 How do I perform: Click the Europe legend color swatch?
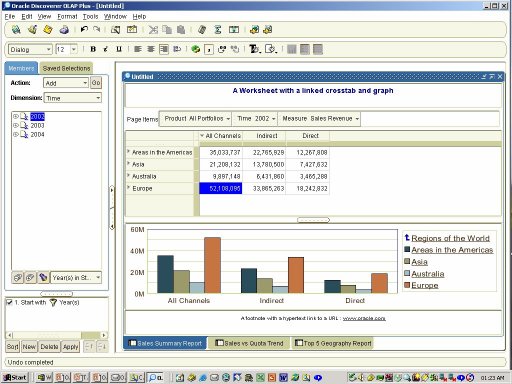tap(407, 285)
